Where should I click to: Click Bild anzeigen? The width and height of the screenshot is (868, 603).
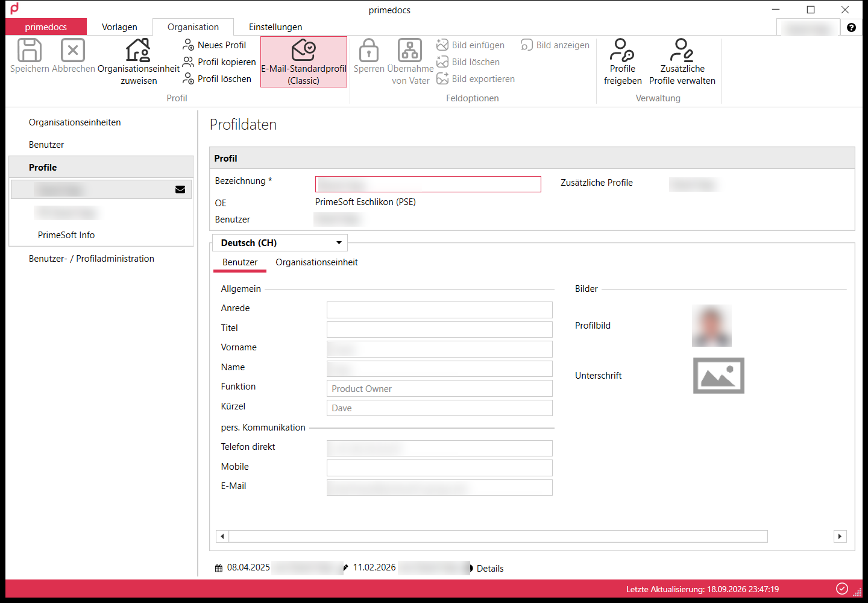[555, 45]
